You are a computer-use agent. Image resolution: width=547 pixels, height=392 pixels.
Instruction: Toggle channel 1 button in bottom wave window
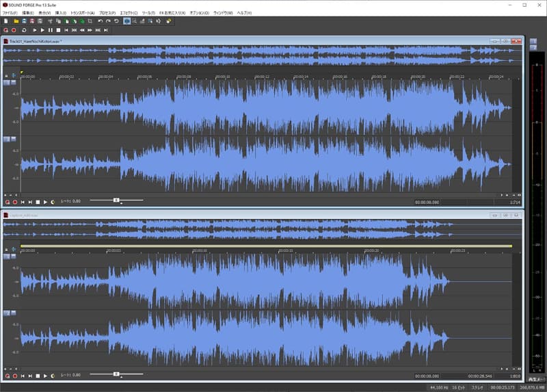tap(7, 257)
